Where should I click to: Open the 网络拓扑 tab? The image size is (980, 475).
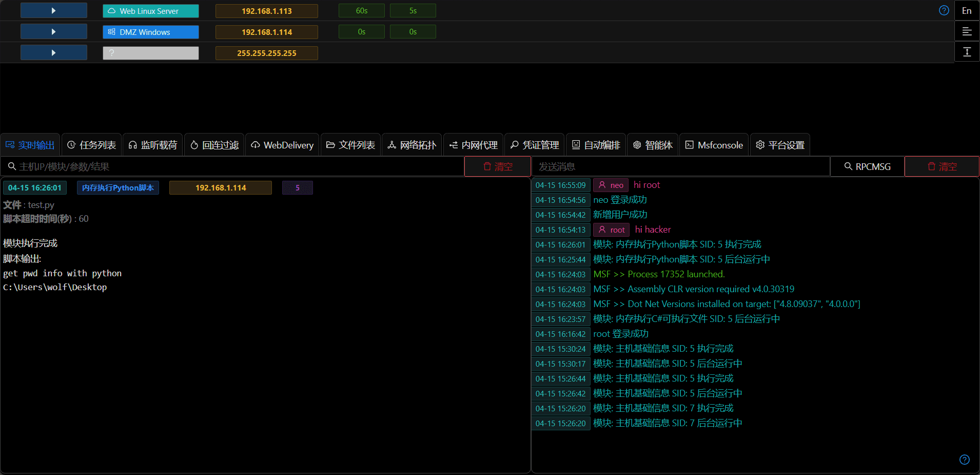(411, 145)
